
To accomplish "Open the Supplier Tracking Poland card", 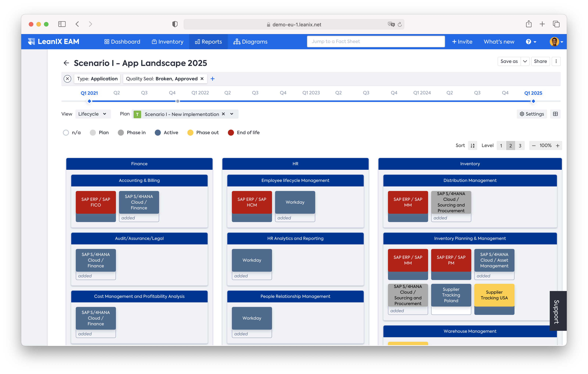I will tap(451, 295).
